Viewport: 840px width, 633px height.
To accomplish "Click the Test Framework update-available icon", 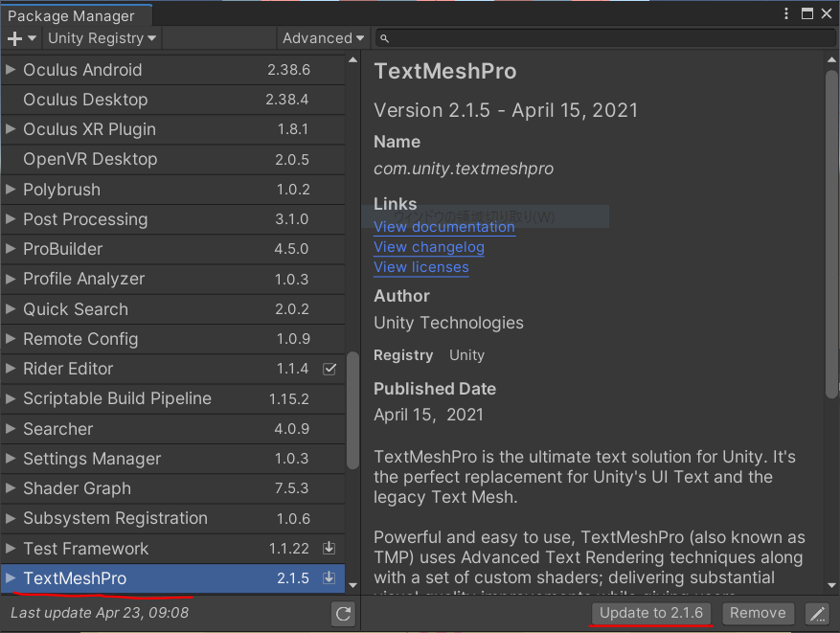I will (x=329, y=548).
